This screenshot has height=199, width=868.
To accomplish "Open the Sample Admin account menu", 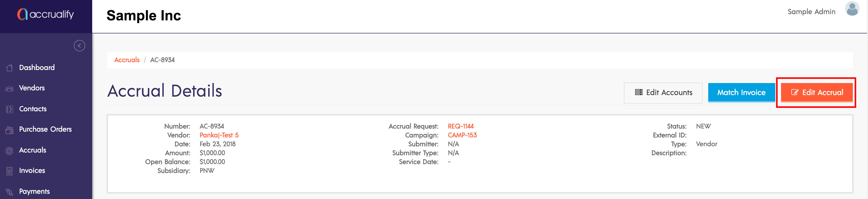I will 811,12.
